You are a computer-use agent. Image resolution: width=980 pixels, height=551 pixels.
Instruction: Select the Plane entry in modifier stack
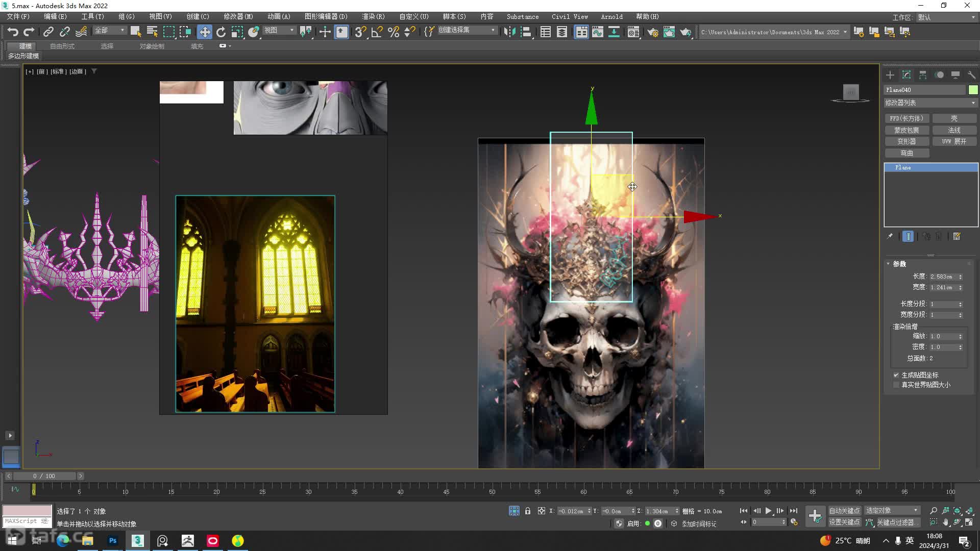click(x=931, y=167)
